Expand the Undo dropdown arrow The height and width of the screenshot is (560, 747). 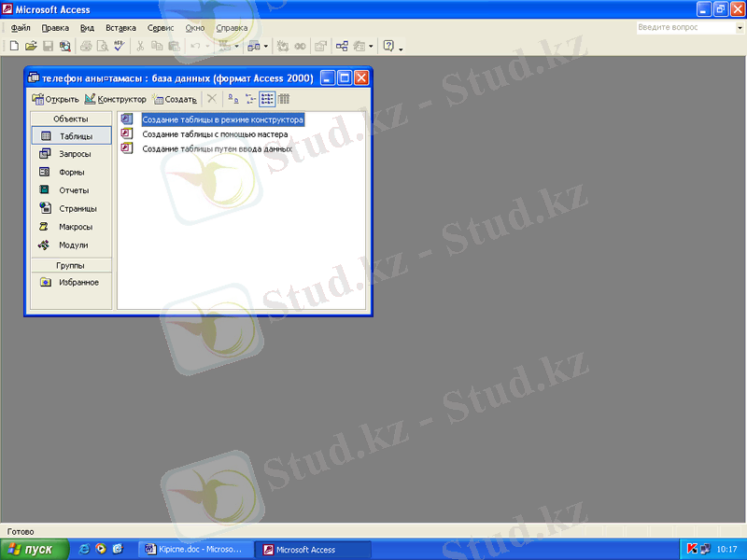207,46
